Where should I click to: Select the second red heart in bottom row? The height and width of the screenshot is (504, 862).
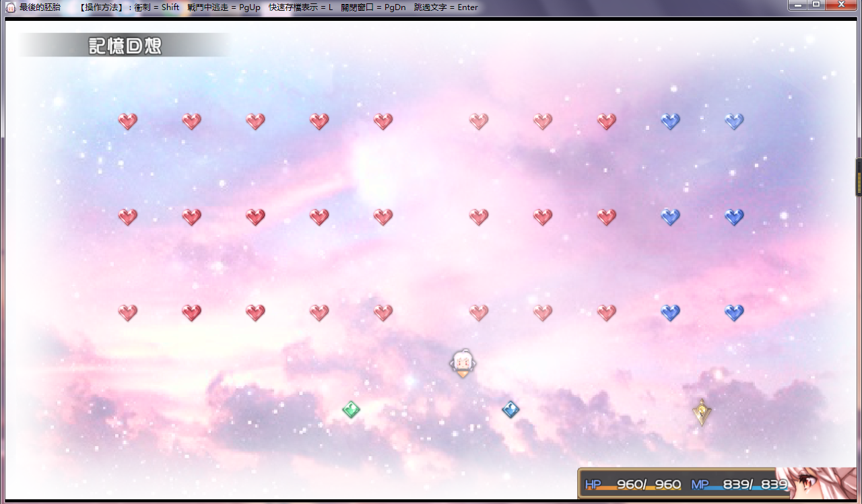(191, 312)
